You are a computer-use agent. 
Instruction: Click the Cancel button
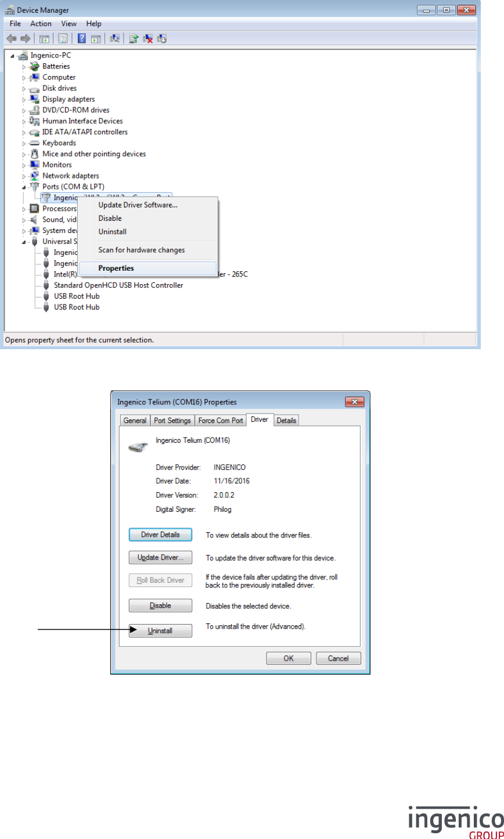coord(339,658)
